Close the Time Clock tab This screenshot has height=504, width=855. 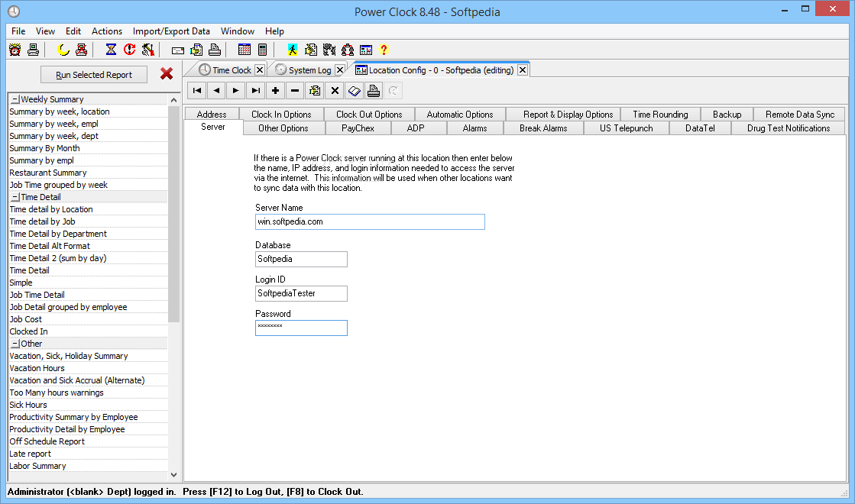pos(260,69)
